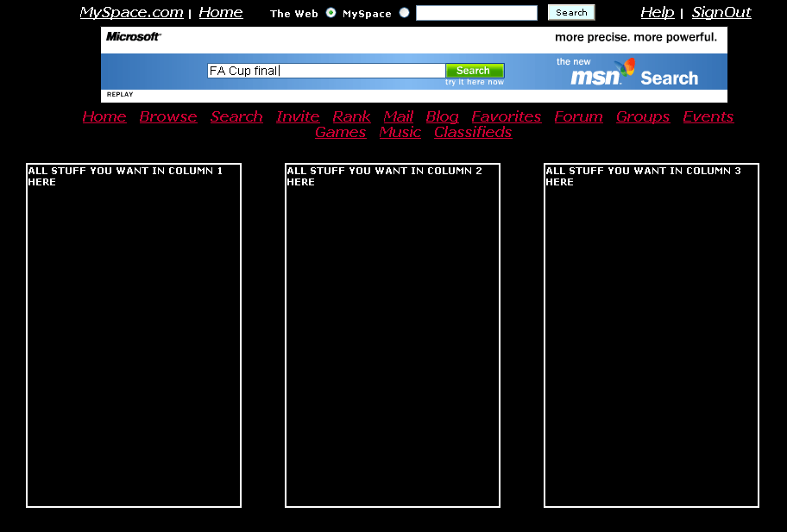
Task: Open the Music navigation link
Action: coord(400,132)
